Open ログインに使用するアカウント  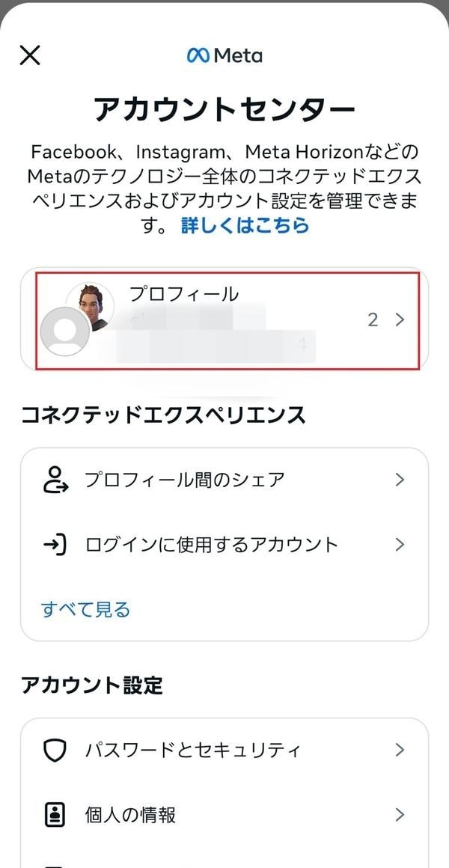coord(211,545)
